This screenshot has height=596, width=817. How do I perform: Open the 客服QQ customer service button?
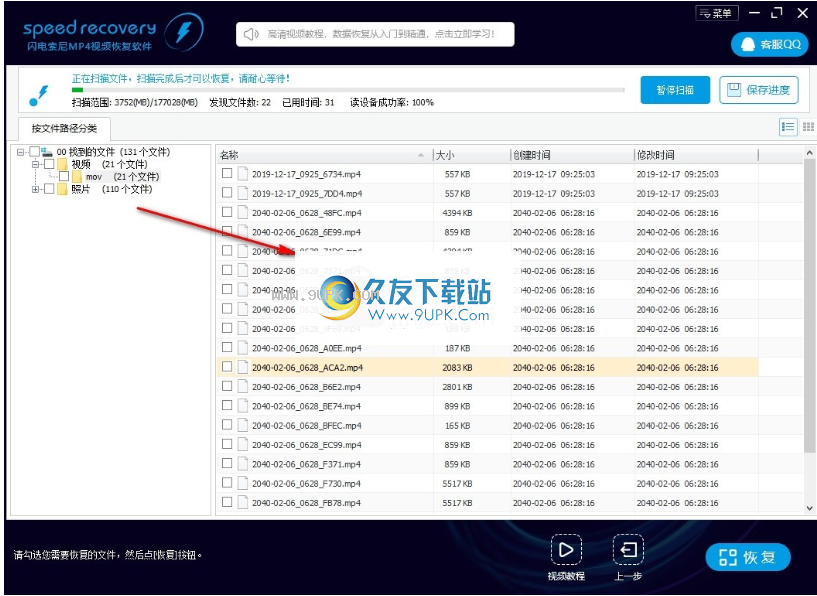(x=770, y=45)
